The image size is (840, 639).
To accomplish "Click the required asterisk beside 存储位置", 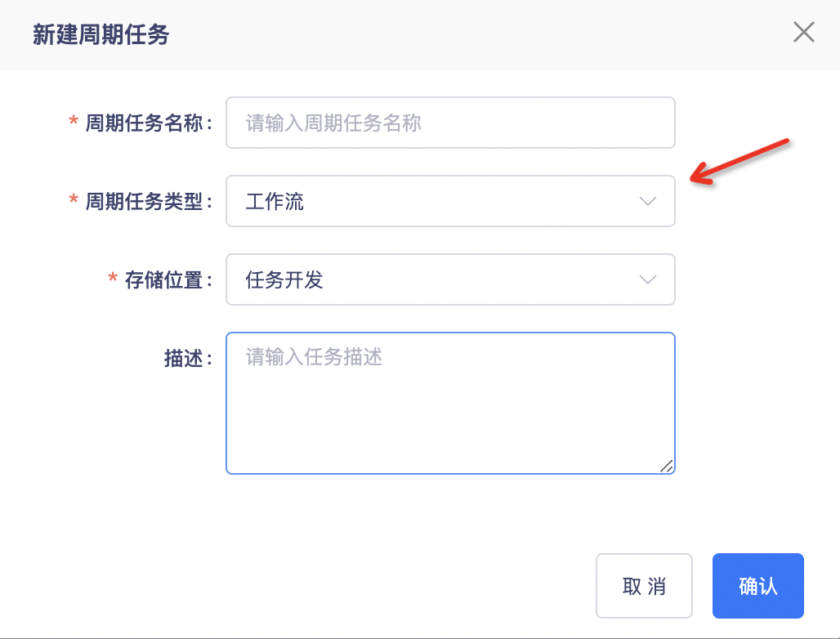I will [113, 279].
